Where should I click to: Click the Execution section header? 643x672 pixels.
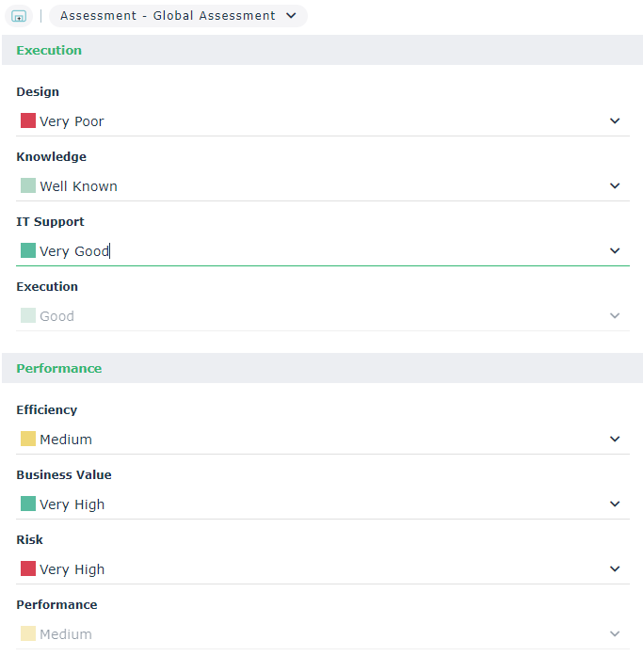click(49, 51)
